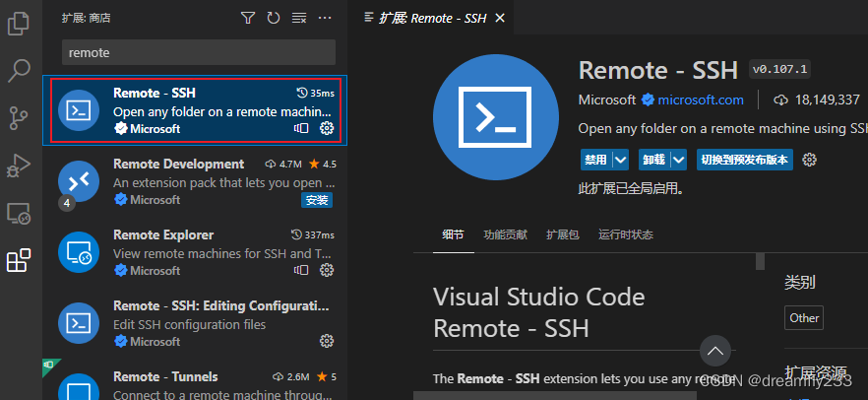This screenshot has width=868, height=400.
Task: Click the Remote - Tunnels extension icon
Action: [79, 387]
